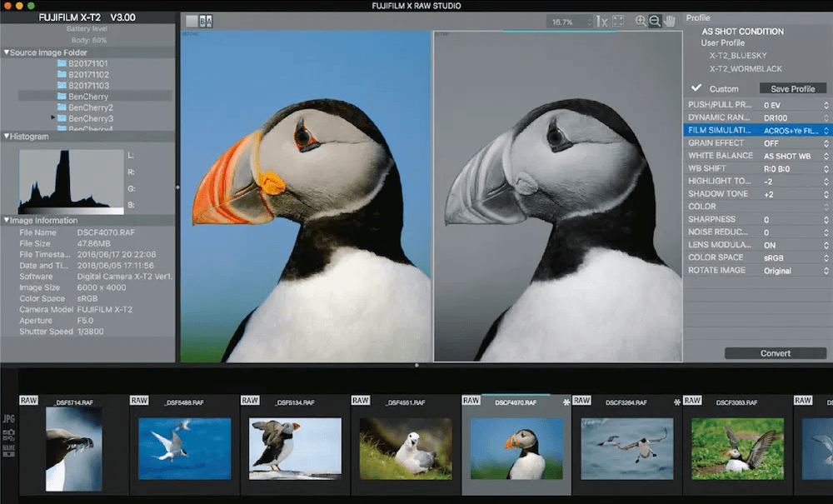The height and width of the screenshot is (504, 833).
Task: Change Grain Effect OFF setting
Action: click(x=796, y=143)
